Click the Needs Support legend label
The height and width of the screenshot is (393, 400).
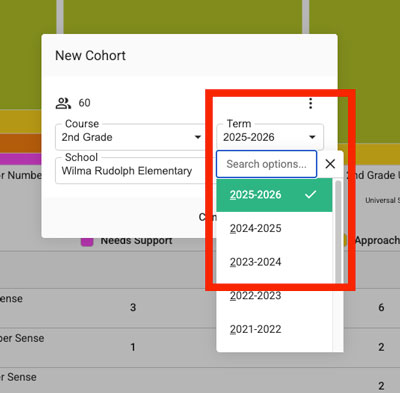click(x=136, y=240)
